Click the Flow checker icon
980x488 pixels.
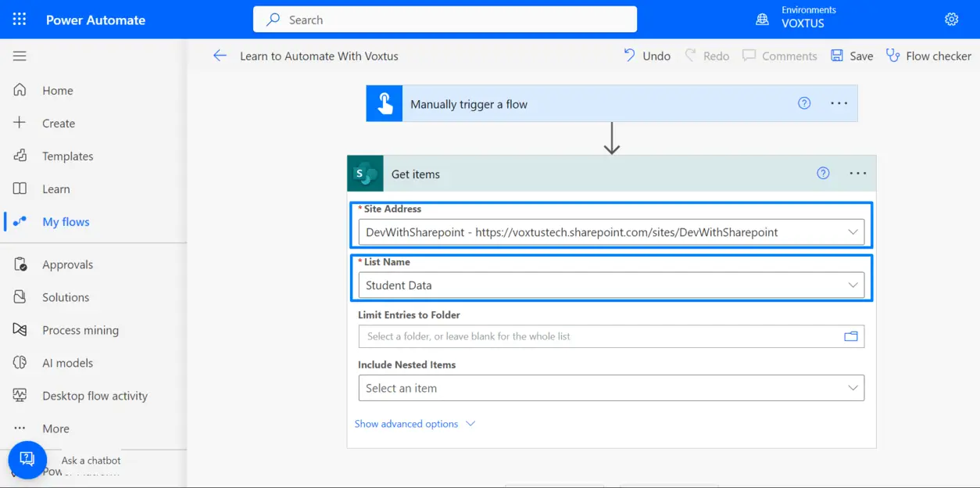click(892, 56)
